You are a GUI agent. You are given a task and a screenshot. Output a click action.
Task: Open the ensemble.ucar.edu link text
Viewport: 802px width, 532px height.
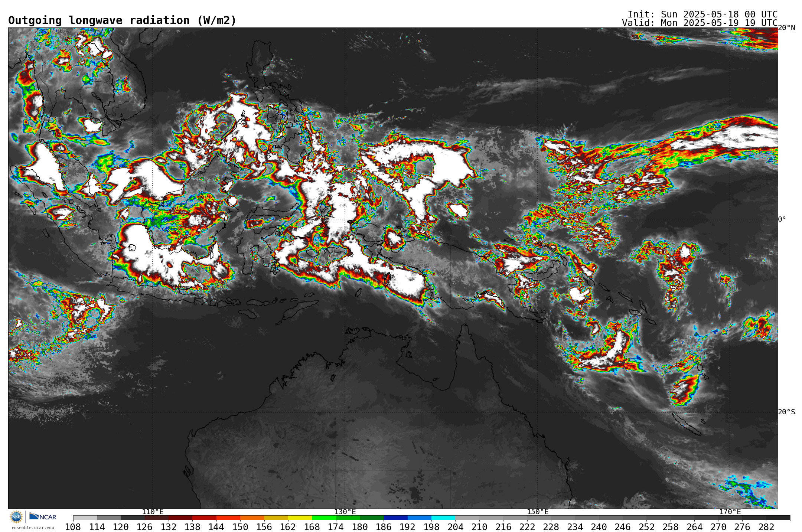[33, 528]
